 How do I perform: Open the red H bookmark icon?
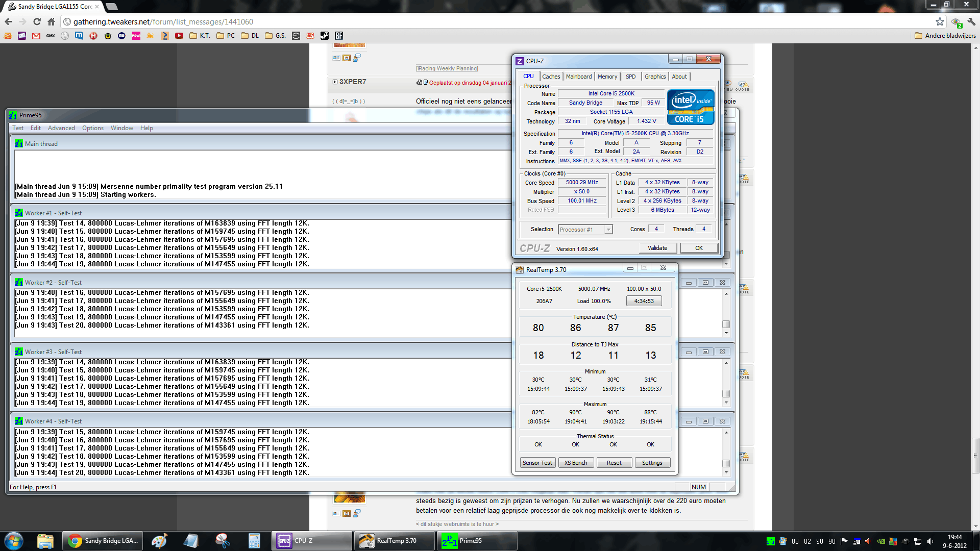click(x=93, y=36)
